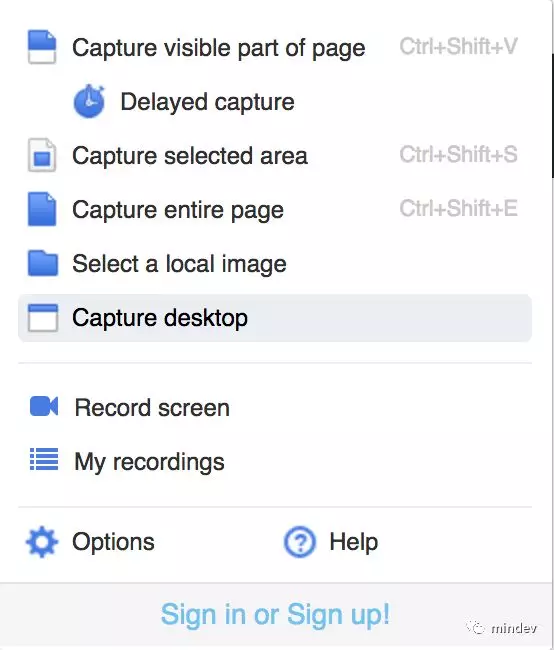Click the Capture selected area icon
The image size is (554, 650).
(42, 155)
